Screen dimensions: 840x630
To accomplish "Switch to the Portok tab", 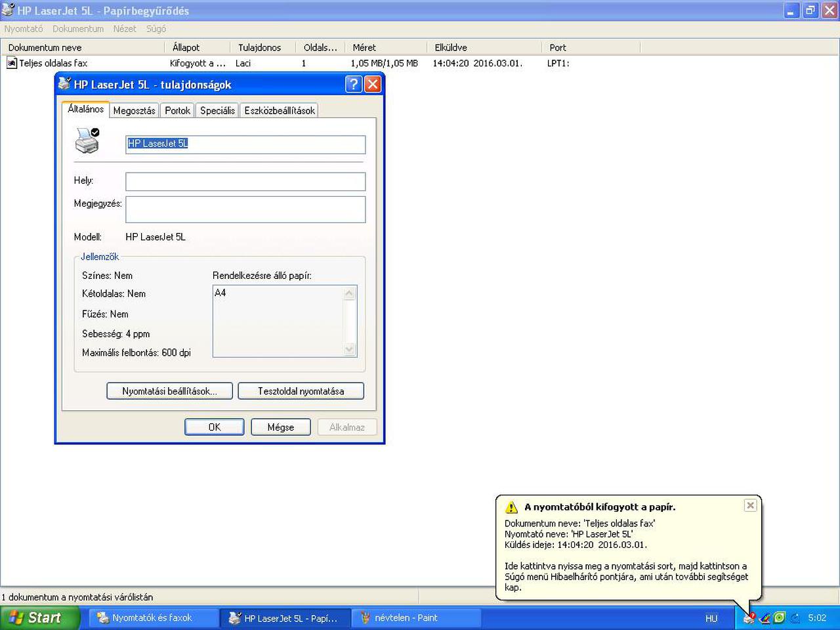I will pyautogui.click(x=178, y=111).
